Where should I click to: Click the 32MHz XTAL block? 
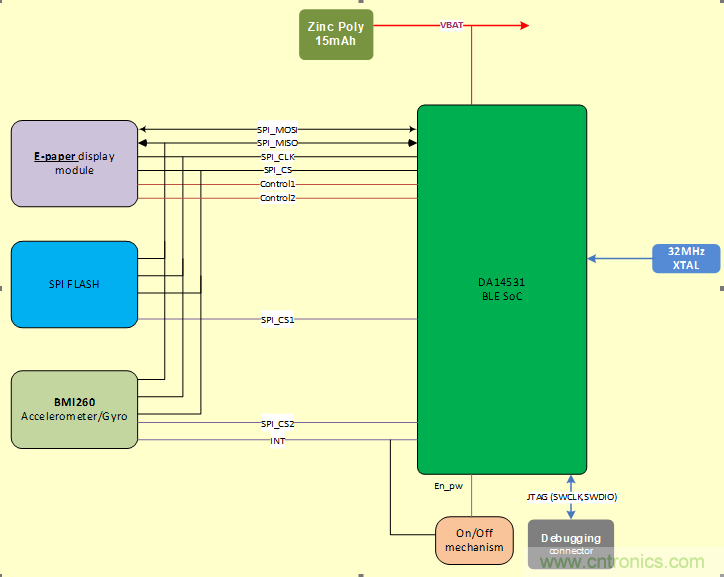[686, 258]
